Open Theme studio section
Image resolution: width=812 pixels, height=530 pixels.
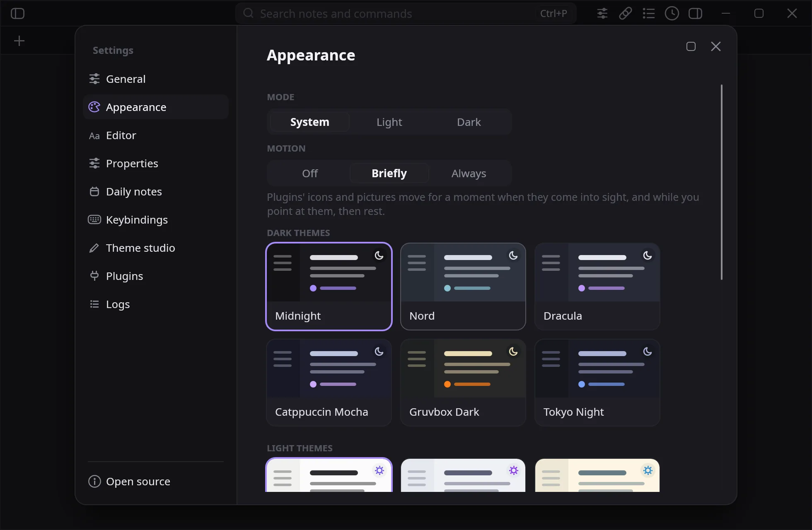156,248
